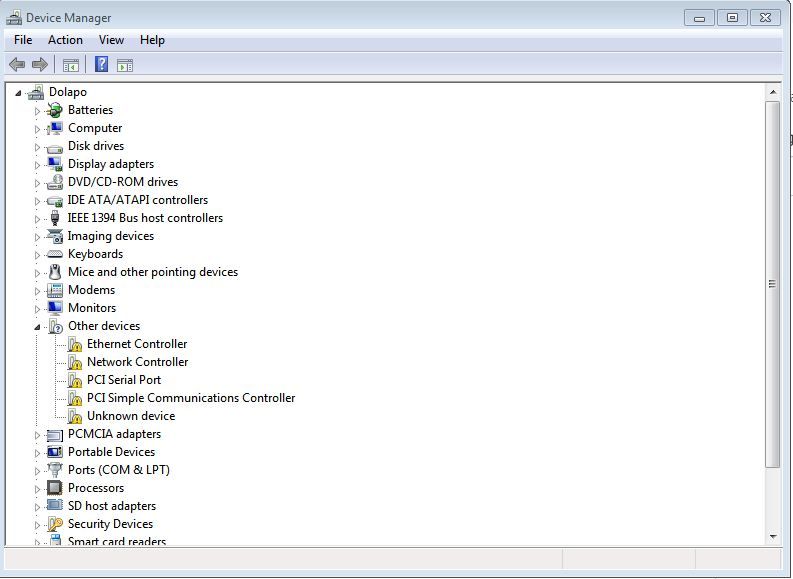Select the Ethernet Controller entry

137,344
